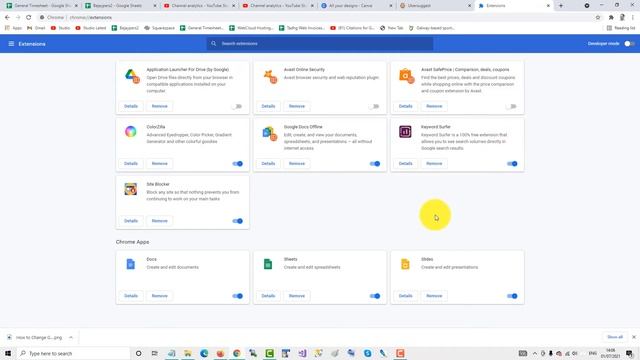
Task: Go back to previous page
Action: [7, 18]
